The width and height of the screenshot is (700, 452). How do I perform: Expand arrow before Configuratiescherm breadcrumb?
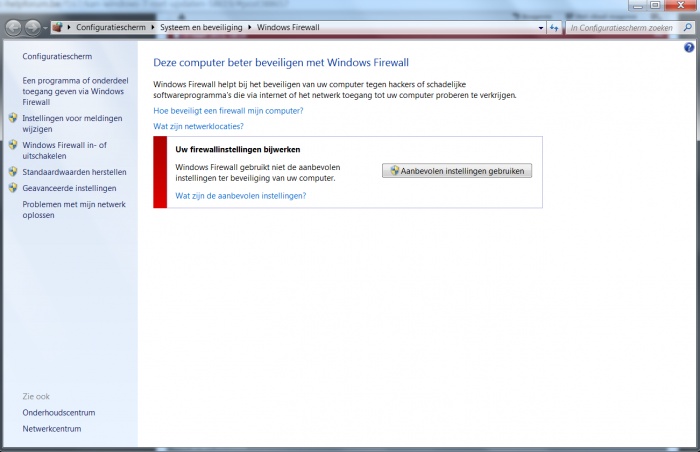(x=69, y=27)
